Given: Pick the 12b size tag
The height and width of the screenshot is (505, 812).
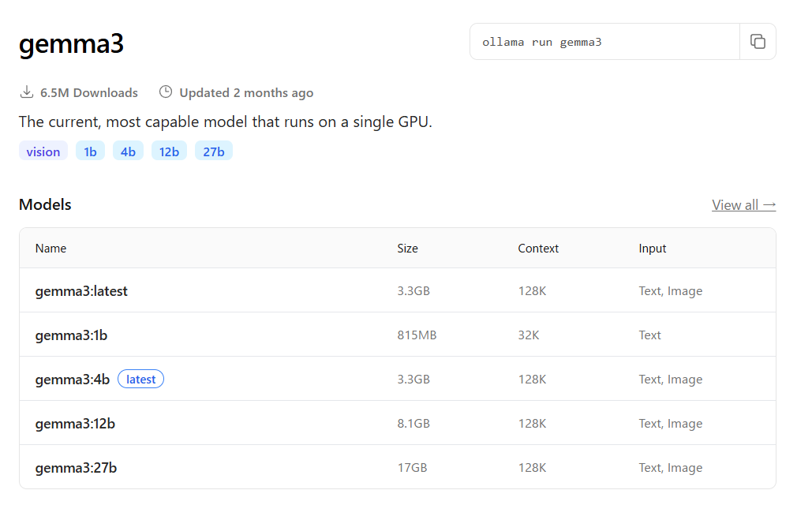Looking at the screenshot, I should (x=169, y=151).
